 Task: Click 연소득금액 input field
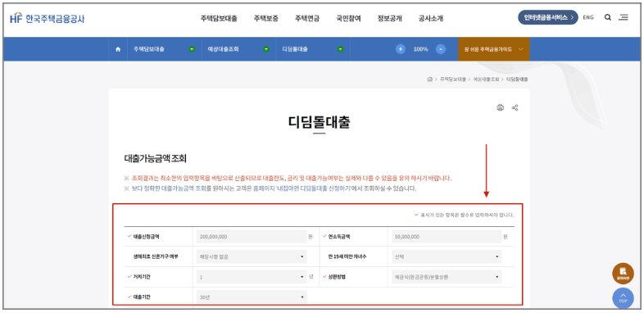pyautogui.click(x=447, y=237)
